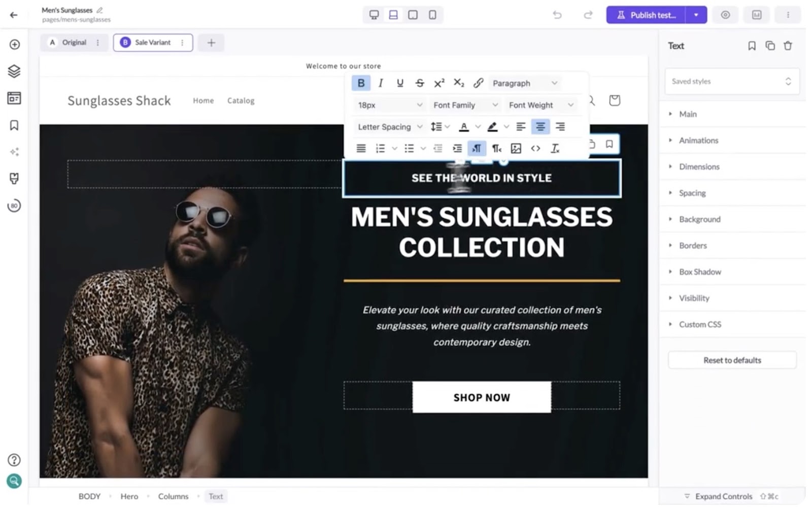
Task: Click the Reset to defaults button
Action: coord(732,360)
